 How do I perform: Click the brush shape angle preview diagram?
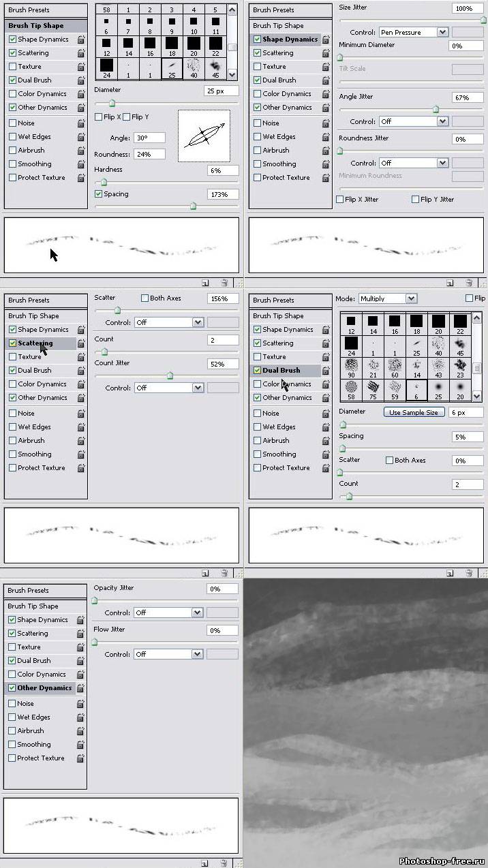pyautogui.click(x=204, y=136)
